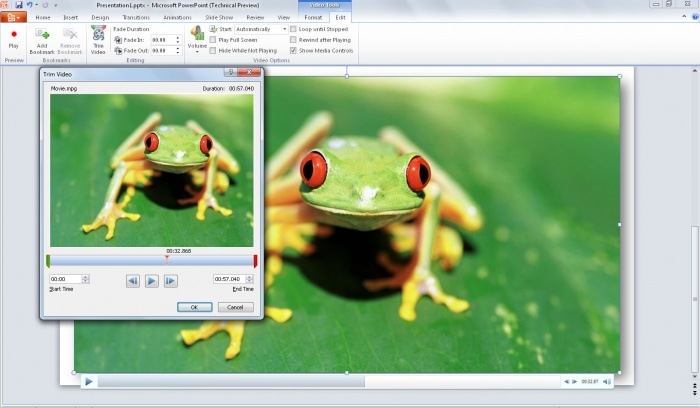
Task: Expand the Volume dropdown arrow
Action: click(x=197, y=52)
